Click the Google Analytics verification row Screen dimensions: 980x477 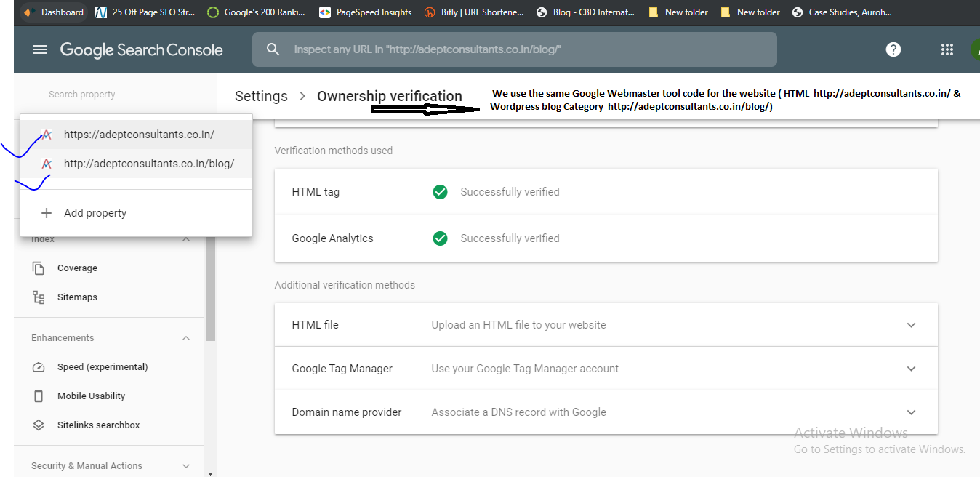pos(606,238)
